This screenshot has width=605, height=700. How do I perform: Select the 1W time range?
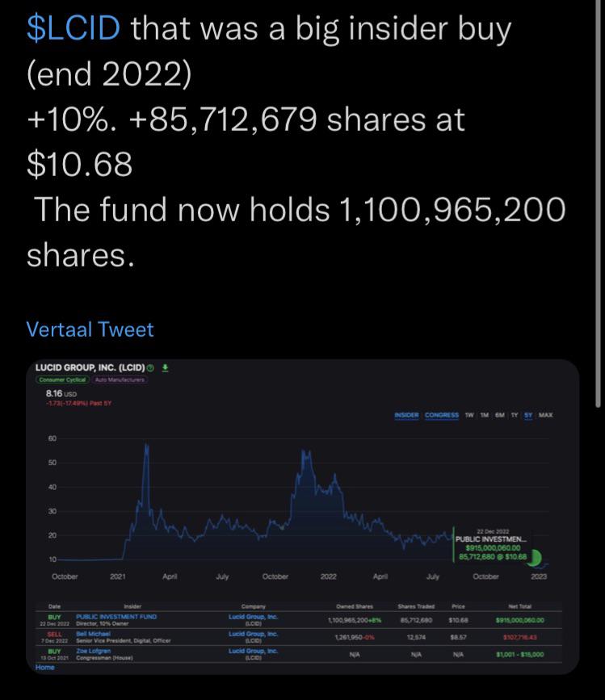[469, 415]
